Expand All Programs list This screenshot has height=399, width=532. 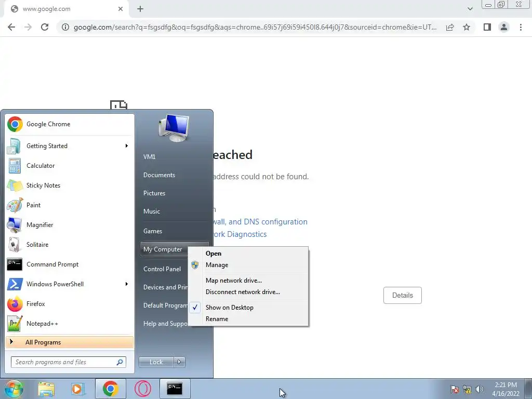coord(70,342)
